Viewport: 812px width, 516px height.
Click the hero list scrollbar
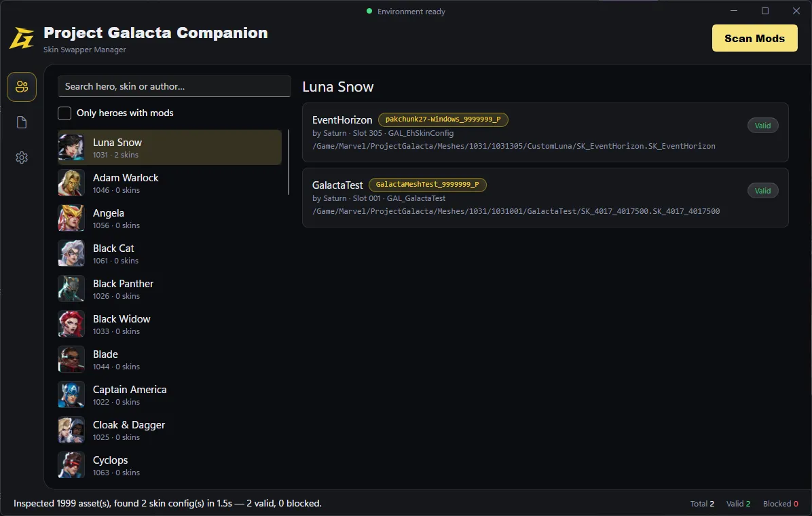(x=288, y=162)
